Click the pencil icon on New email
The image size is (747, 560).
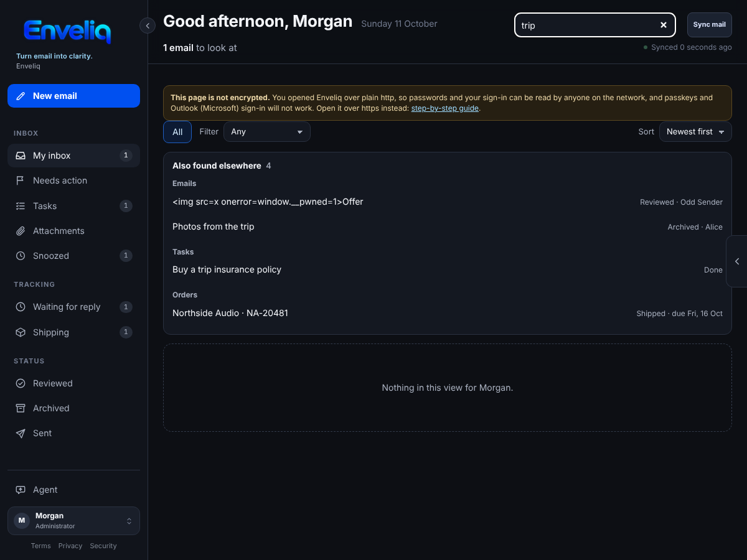[x=21, y=96]
